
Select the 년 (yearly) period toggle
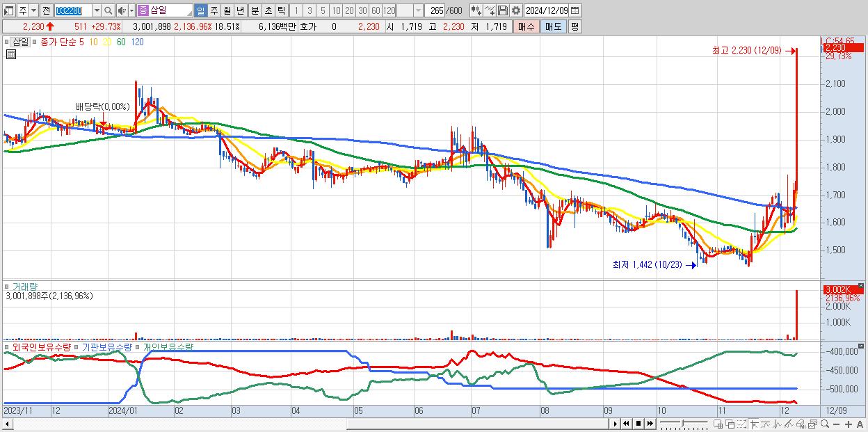(x=240, y=10)
